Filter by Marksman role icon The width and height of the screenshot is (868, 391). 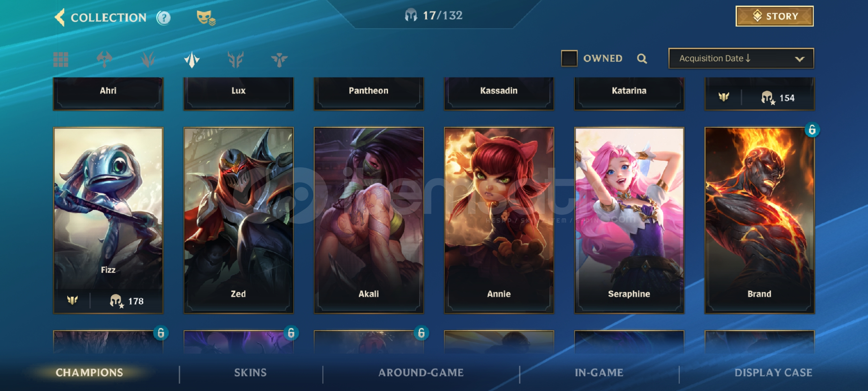(235, 59)
